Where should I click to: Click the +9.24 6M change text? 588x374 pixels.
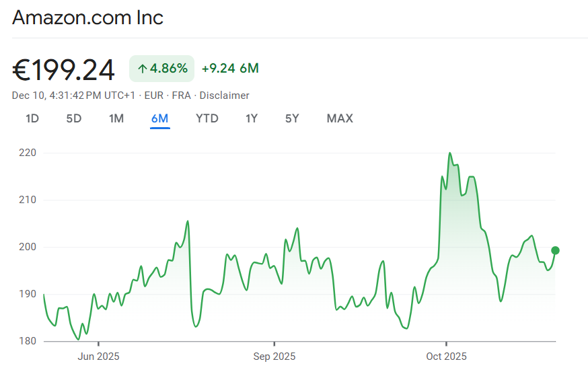(x=230, y=69)
